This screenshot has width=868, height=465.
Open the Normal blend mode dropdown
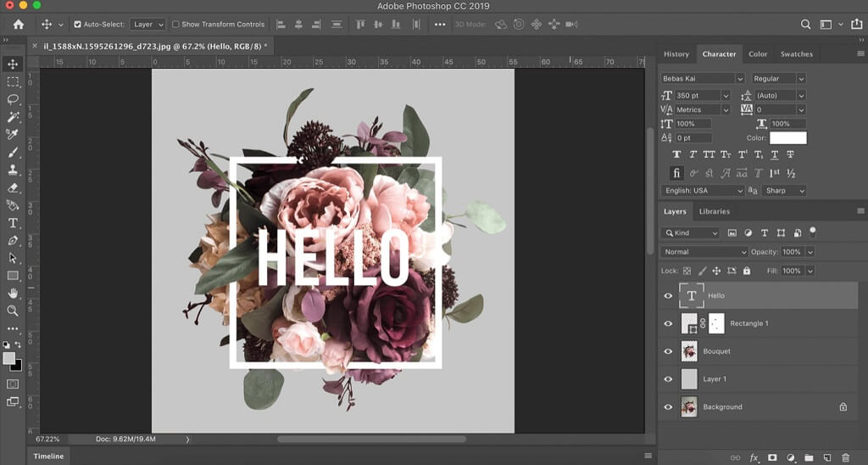click(704, 252)
